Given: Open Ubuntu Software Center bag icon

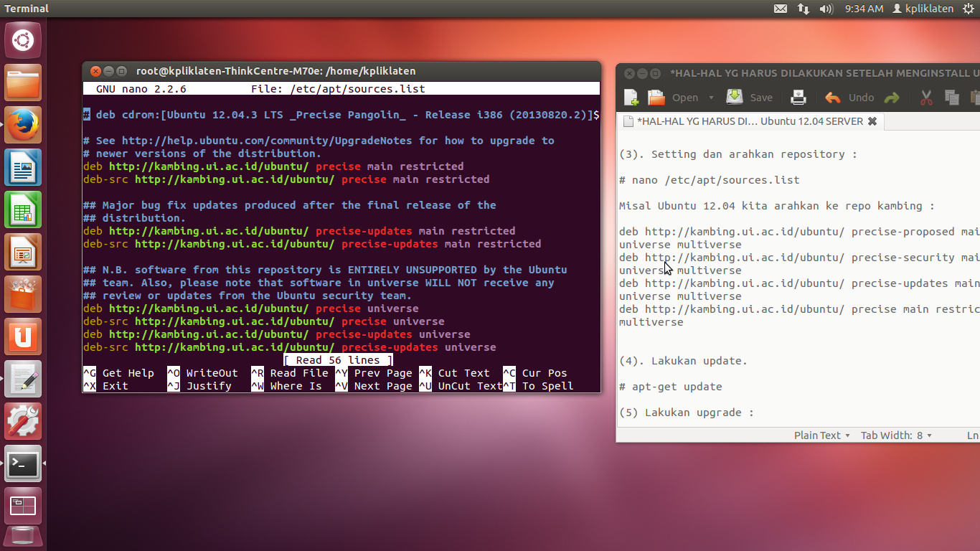Looking at the screenshot, I should [x=23, y=294].
